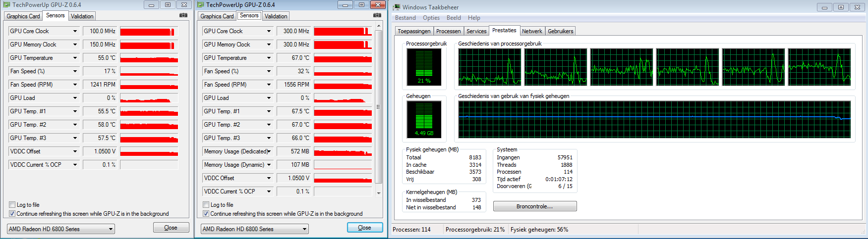Click the scrollbar thumb in right GPU-Z sensor list

point(379,106)
